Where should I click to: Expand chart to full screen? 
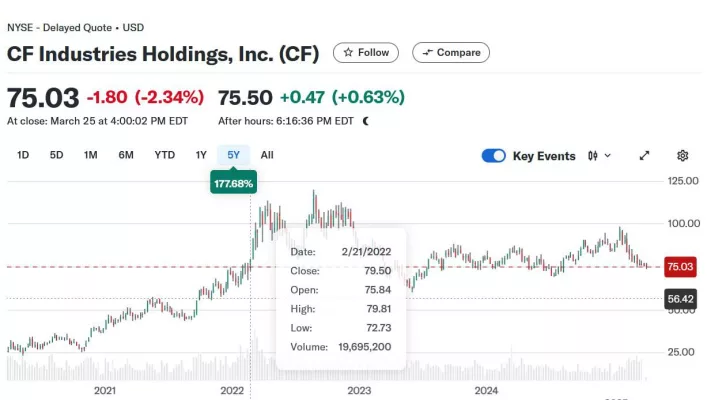coord(644,156)
